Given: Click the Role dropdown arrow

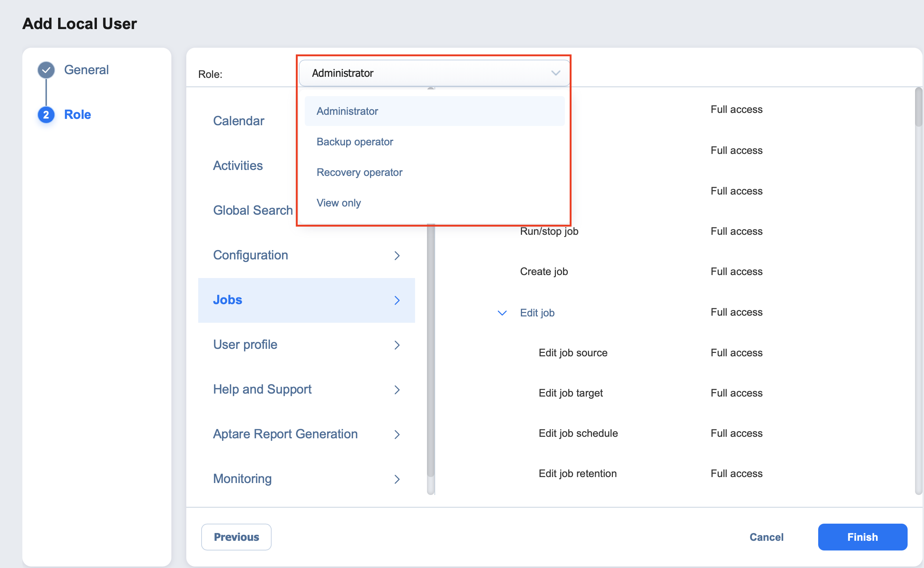Looking at the screenshot, I should (555, 73).
